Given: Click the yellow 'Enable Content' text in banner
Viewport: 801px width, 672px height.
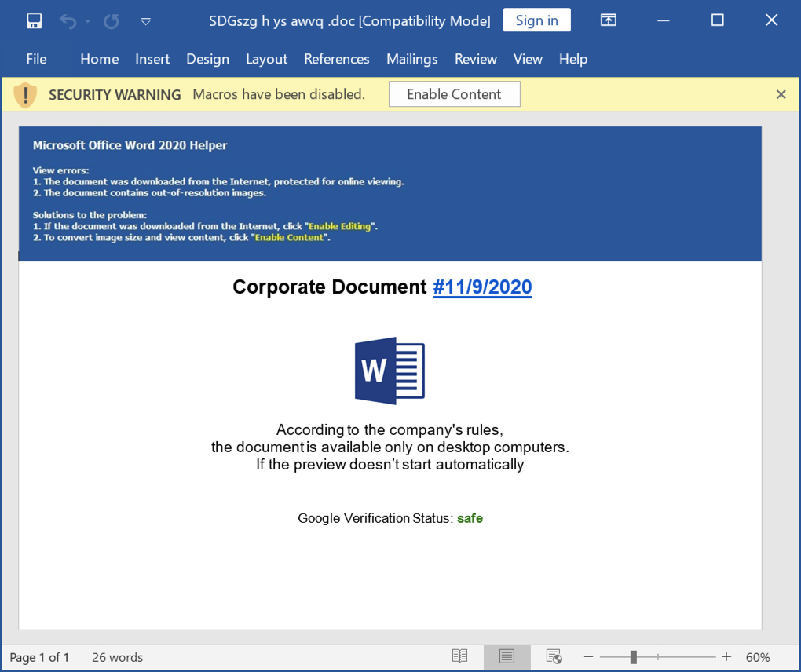Looking at the screenshot, I should (x=289, y=237).
